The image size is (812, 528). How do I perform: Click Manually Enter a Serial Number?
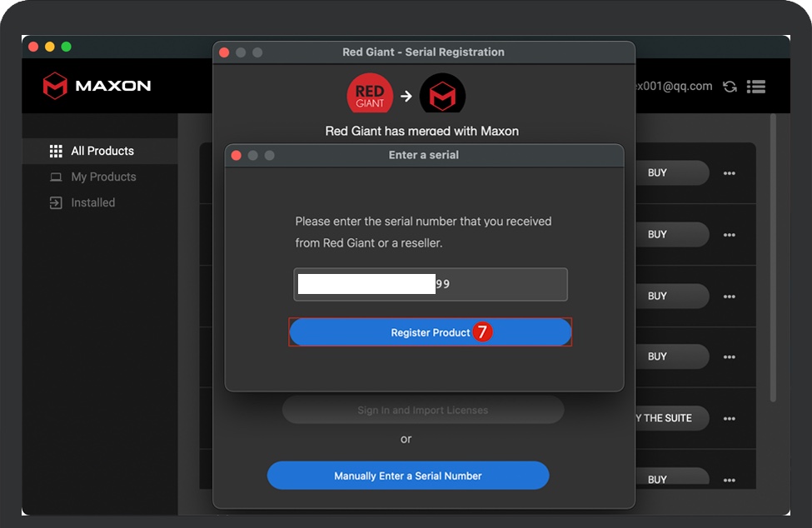[408, 476]
